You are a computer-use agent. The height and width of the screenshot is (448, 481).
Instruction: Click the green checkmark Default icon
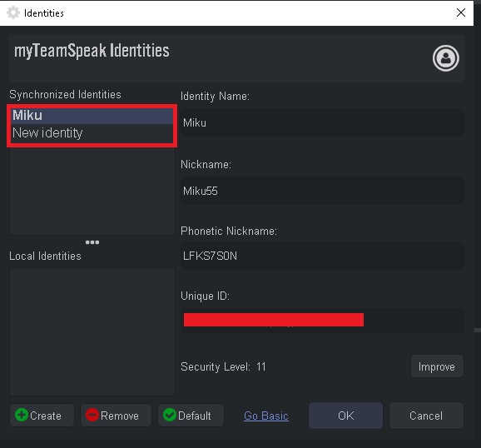169,415
